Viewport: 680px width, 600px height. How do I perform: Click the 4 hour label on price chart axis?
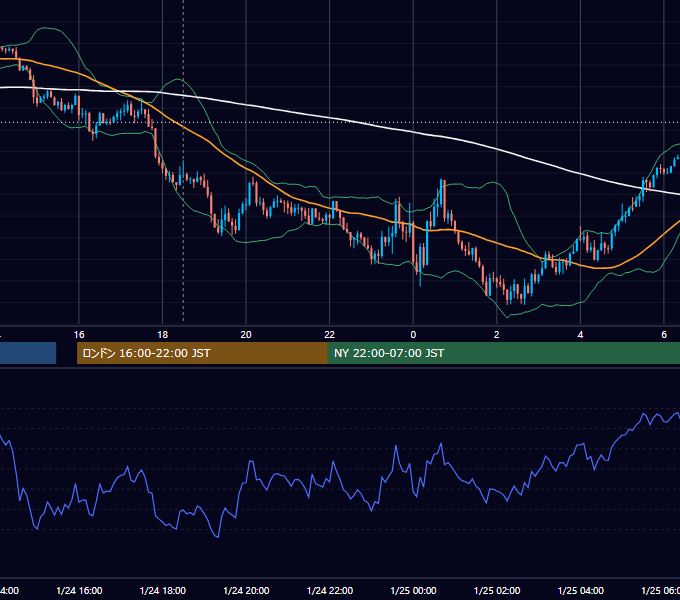coord(580,335)
